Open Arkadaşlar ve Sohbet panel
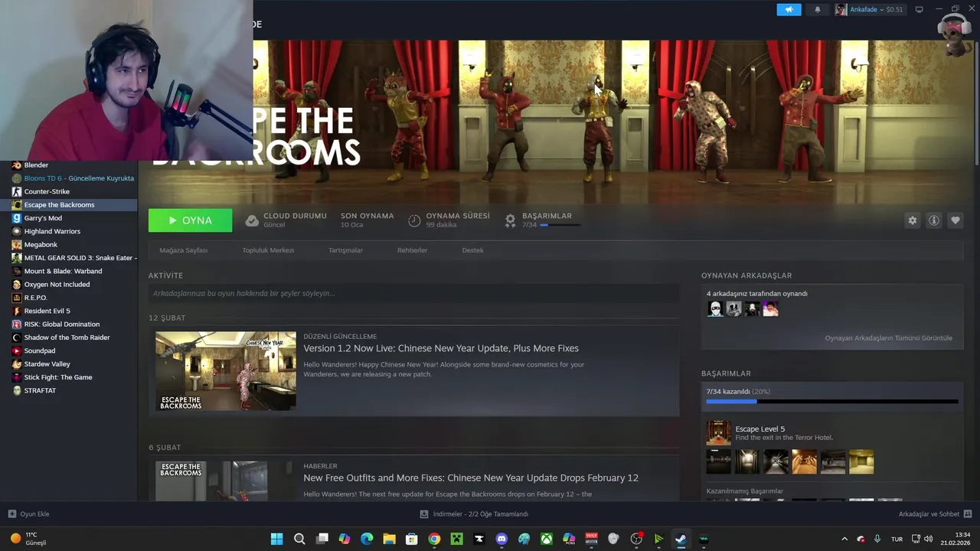Image resolution: width=980 pixels, height=551 pixels. tap(936, 514)
